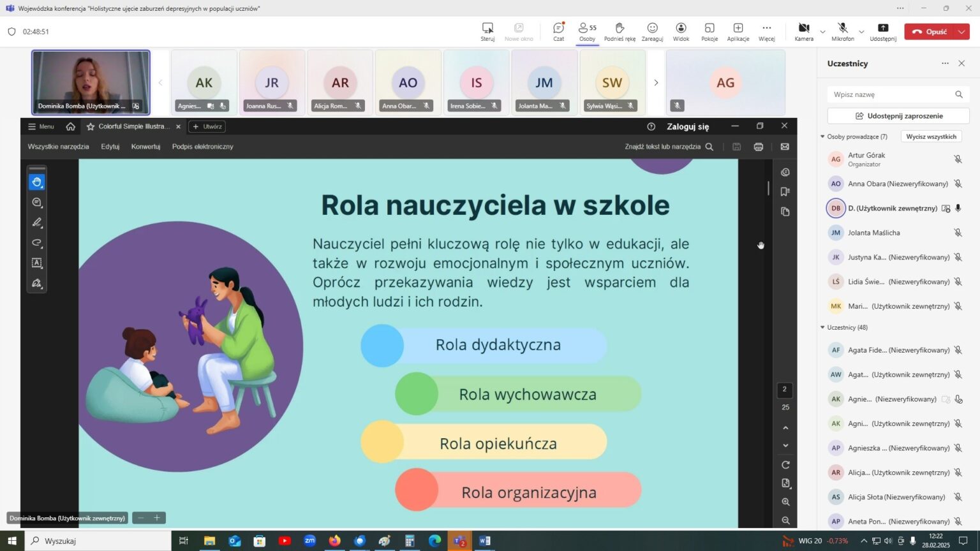The height and width of the screenshot is (551, 980).
Task: Type in the Wpisz nazwę search field
Action: point(890,94)
